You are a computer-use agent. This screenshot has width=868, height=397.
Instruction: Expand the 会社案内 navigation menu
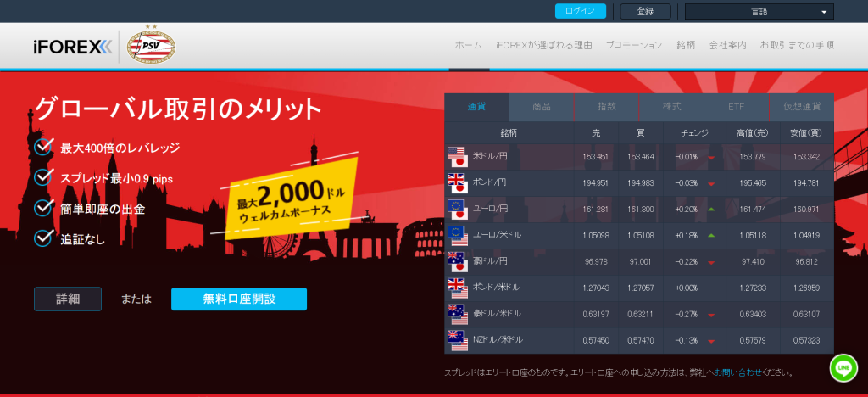(x=727, y=45)
